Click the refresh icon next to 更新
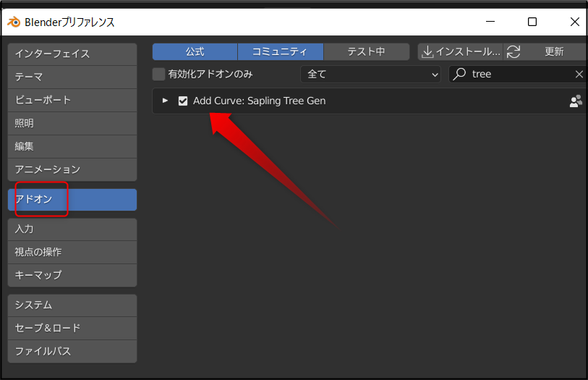 point(514,52)
